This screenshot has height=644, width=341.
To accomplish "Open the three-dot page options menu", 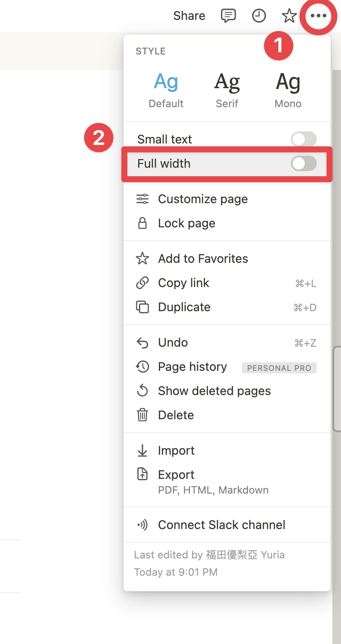I will click(319, 16).
